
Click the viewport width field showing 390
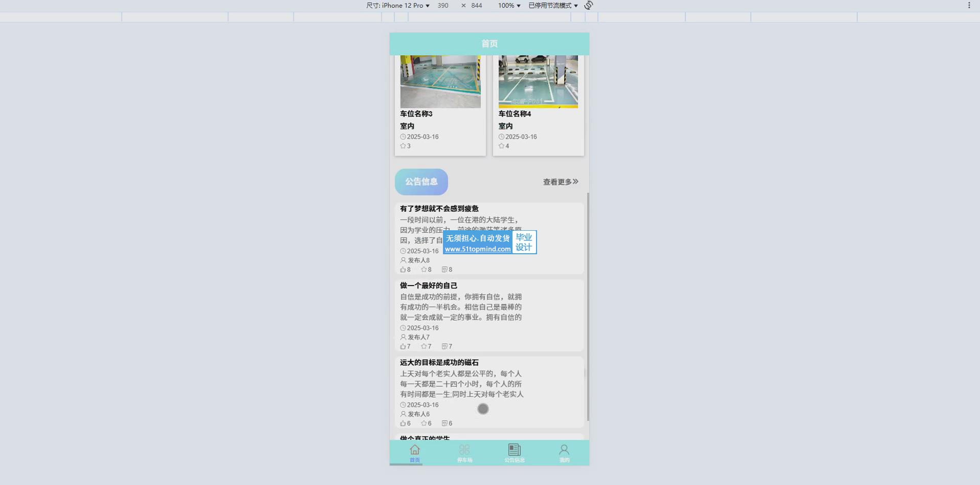(443, 6)
